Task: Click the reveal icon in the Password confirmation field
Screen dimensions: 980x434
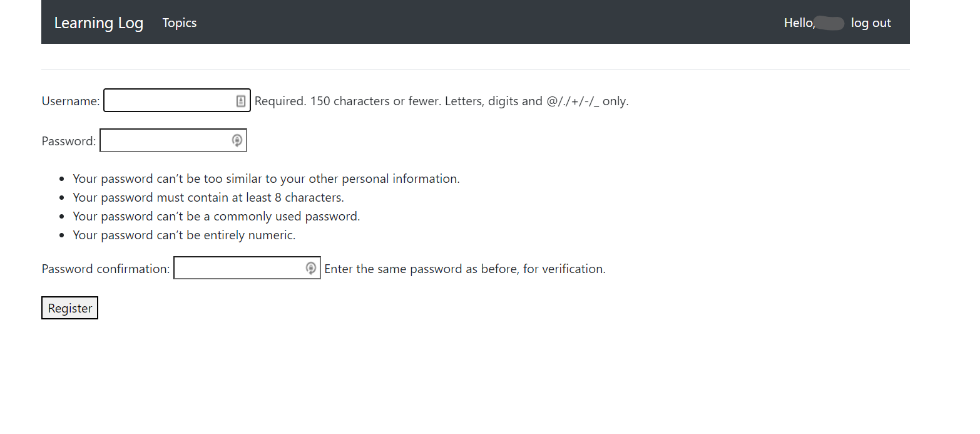Action: 311,268
